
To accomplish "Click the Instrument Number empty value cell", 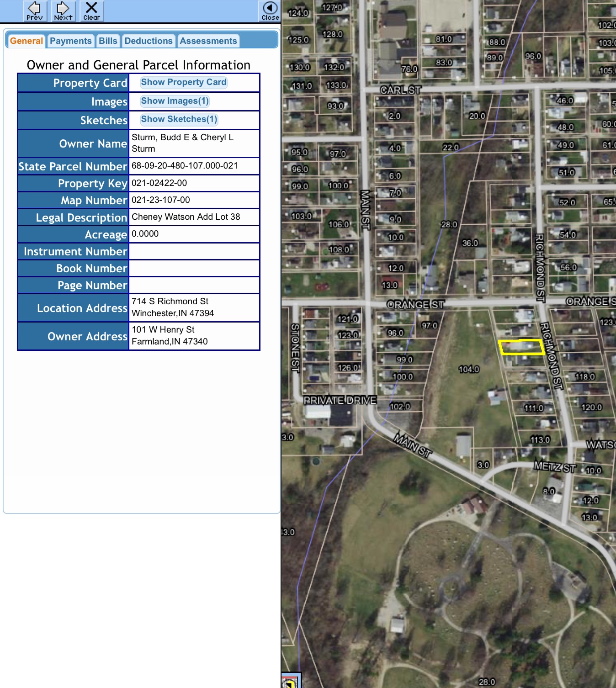I will click(194, 251).
